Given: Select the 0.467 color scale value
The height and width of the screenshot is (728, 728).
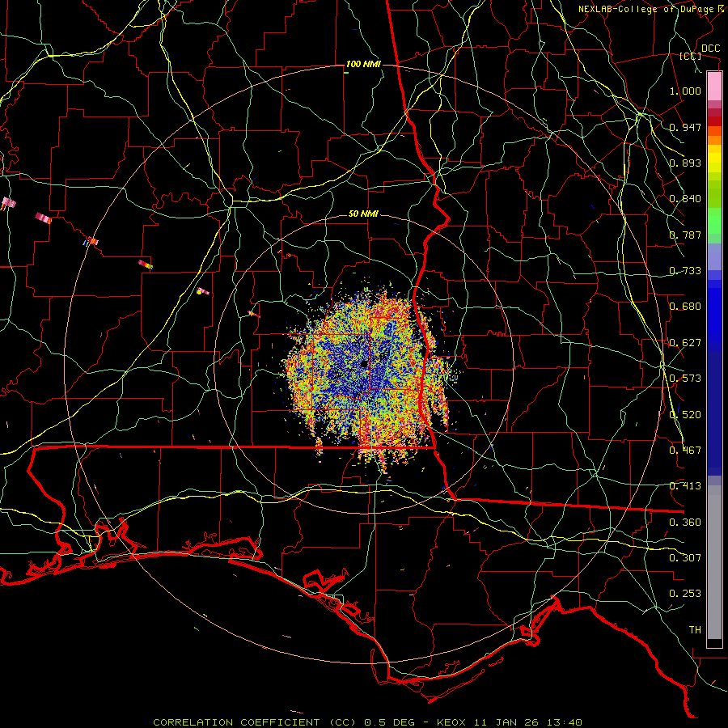Looking at the screenshot, I should click(x=685, y=450).
